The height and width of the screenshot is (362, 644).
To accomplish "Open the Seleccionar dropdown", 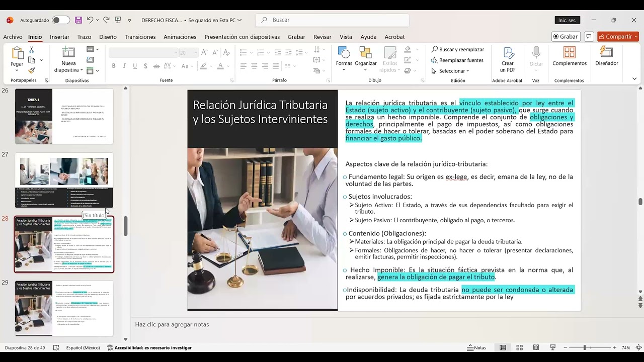I will point(450,71).
